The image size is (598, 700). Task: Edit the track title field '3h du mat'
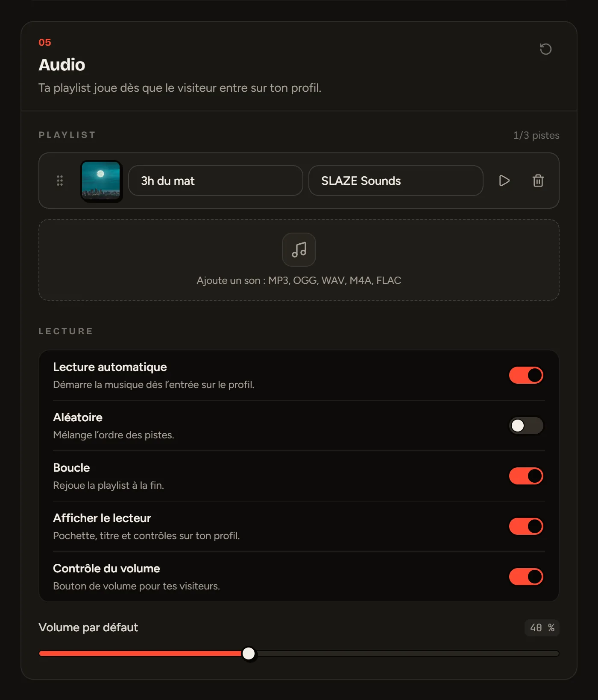216,181
